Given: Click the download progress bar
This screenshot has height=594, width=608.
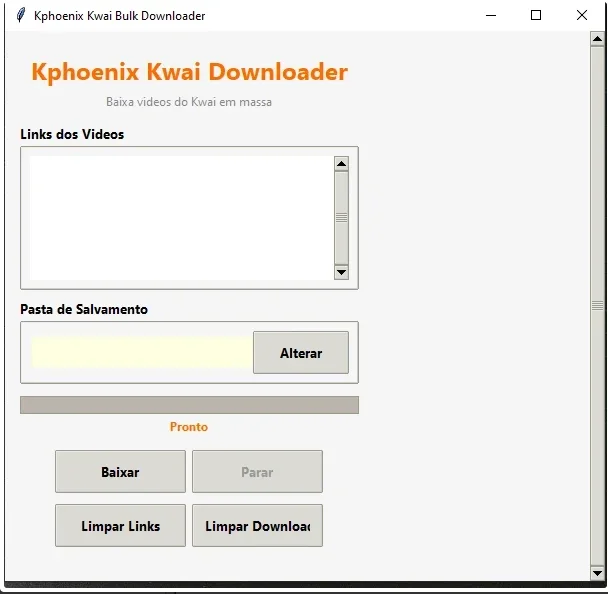Looking at the screenshot, I should coord(189,405).
